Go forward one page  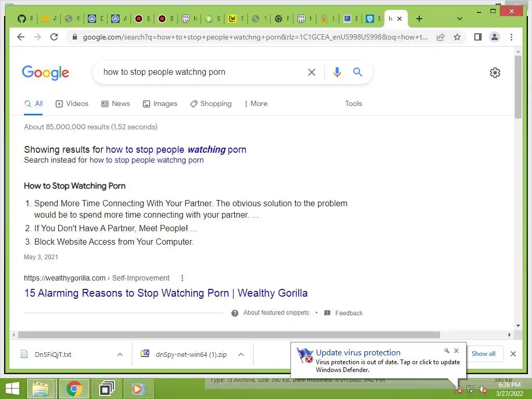[x=37, y=37]
